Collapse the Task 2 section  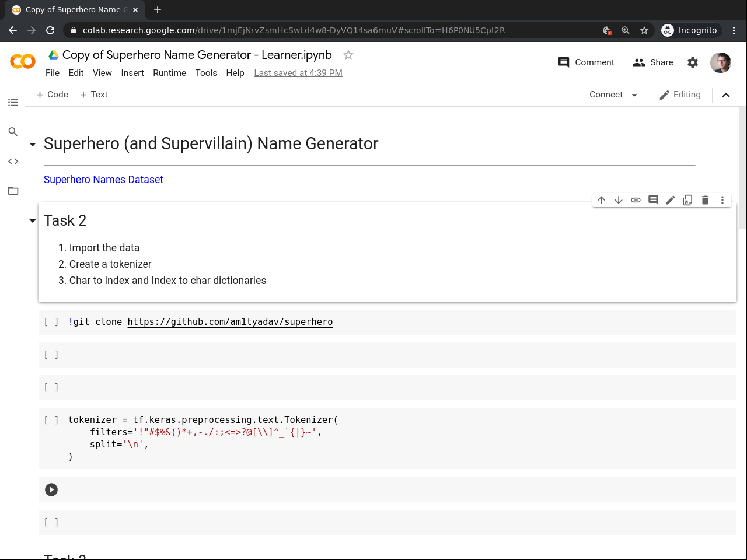[x=33, y=221]
